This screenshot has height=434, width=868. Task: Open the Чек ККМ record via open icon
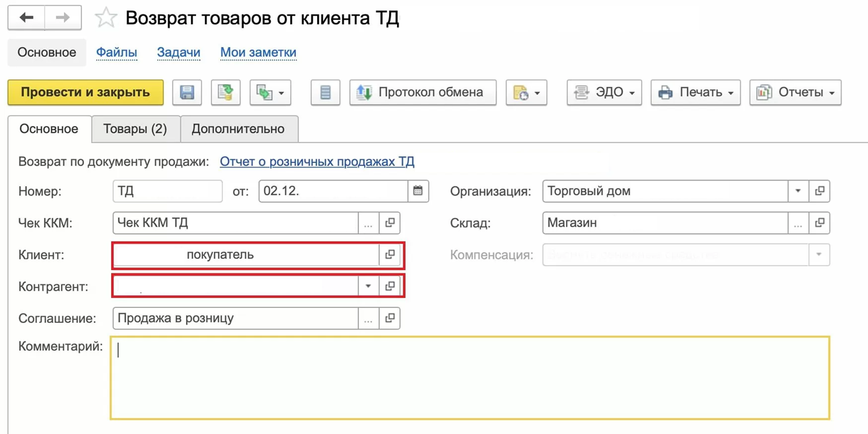tap(390, 223)
